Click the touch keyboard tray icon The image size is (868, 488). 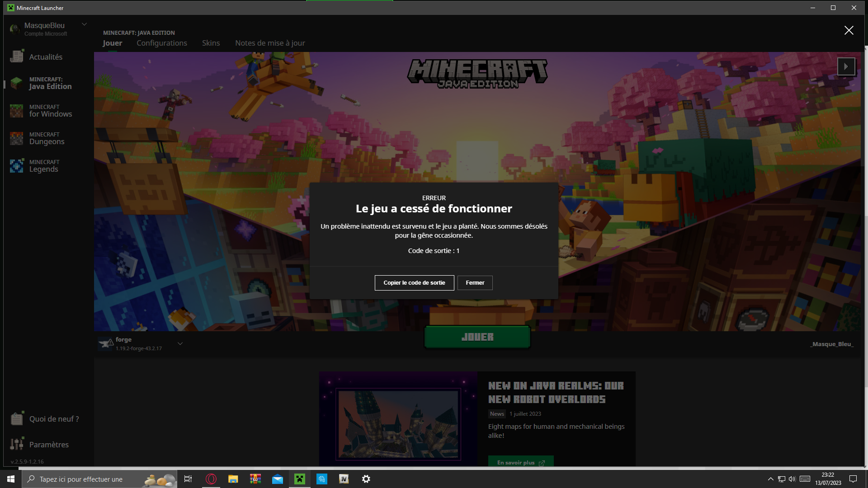coord(805,479)
